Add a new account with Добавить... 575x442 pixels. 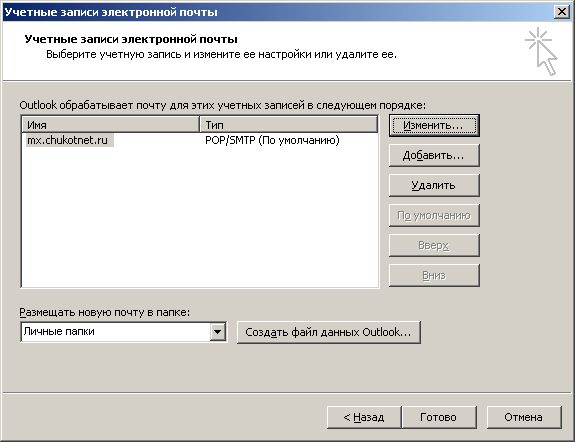point(434,156)
